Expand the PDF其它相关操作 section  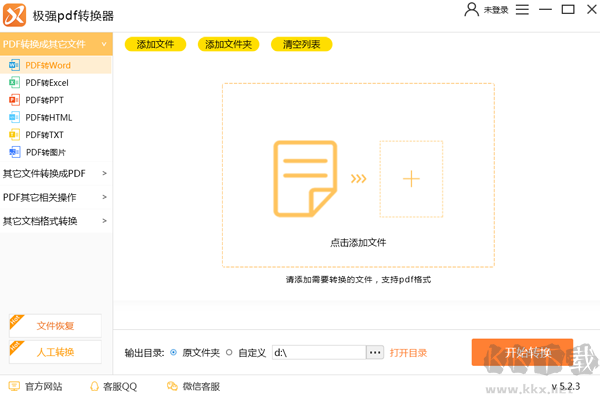tap(56, 197)
